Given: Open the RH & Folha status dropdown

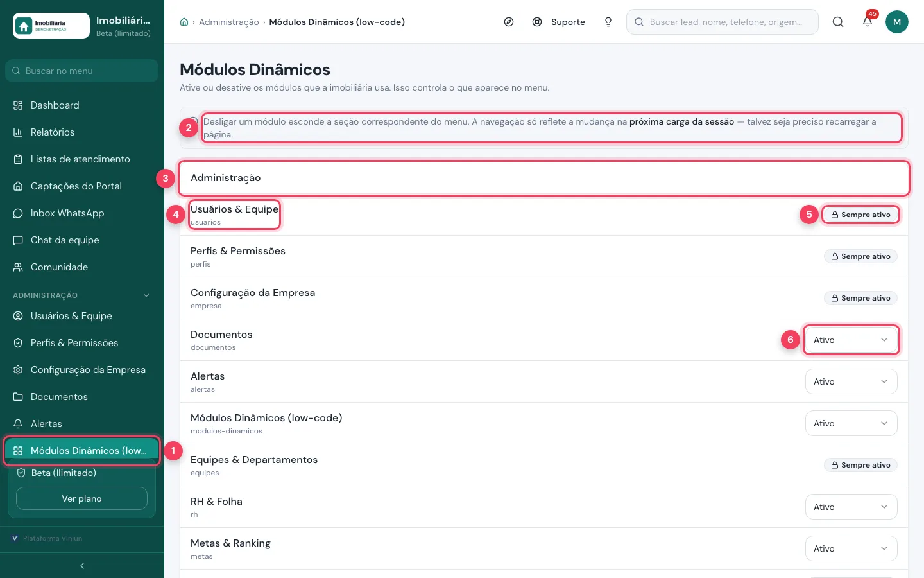Looking at the screenshot, I should pyautogui.click(x=851, y=507).
